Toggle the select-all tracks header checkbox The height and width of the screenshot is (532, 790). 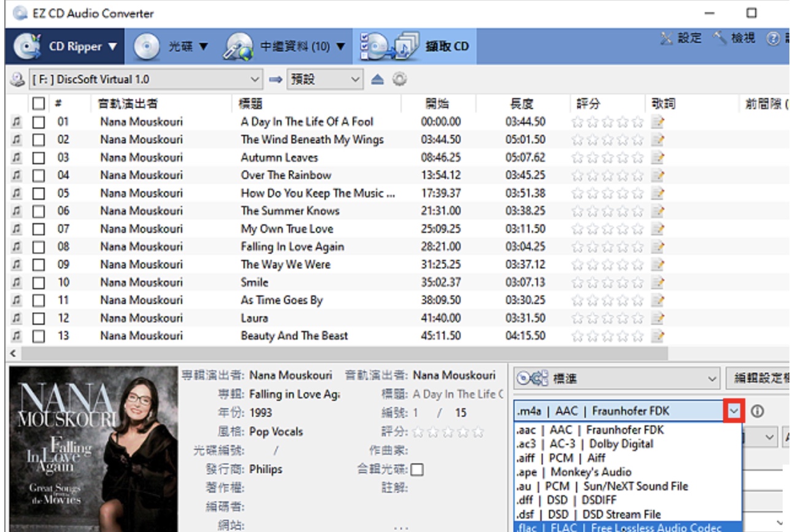[39, 104]
